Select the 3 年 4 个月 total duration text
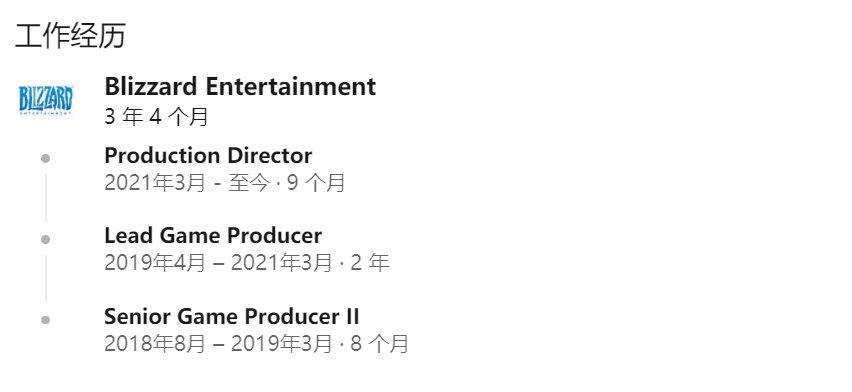The width and height of the screenshot is (852, 392). (156, 116)
